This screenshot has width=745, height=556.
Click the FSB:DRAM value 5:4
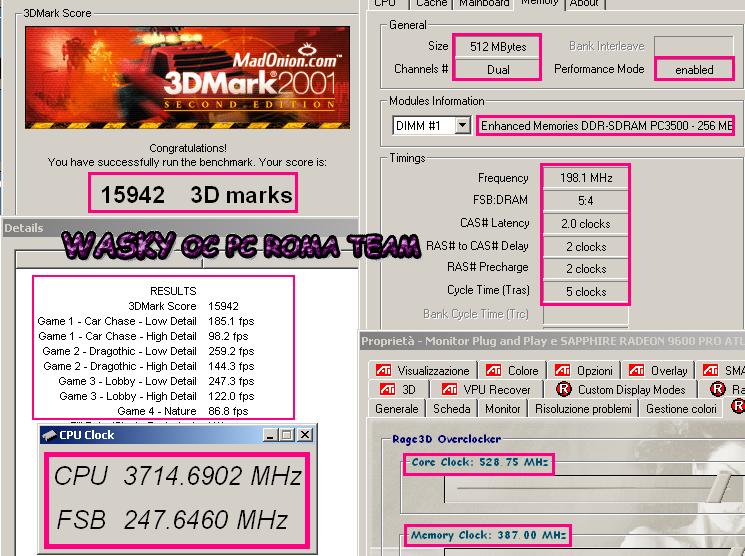pos(585,201)
